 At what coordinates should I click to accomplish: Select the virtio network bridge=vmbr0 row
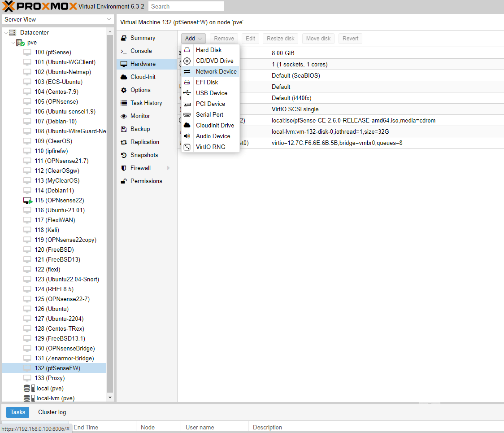click(x=341, y=143)
